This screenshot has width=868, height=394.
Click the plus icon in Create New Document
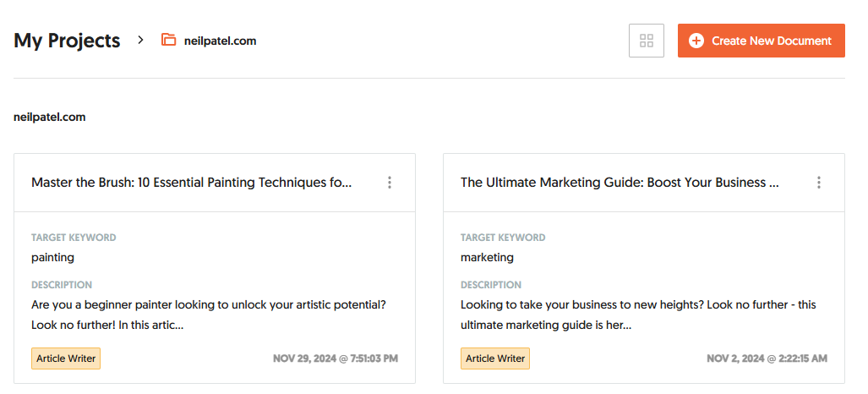click(x=696, y=41)
